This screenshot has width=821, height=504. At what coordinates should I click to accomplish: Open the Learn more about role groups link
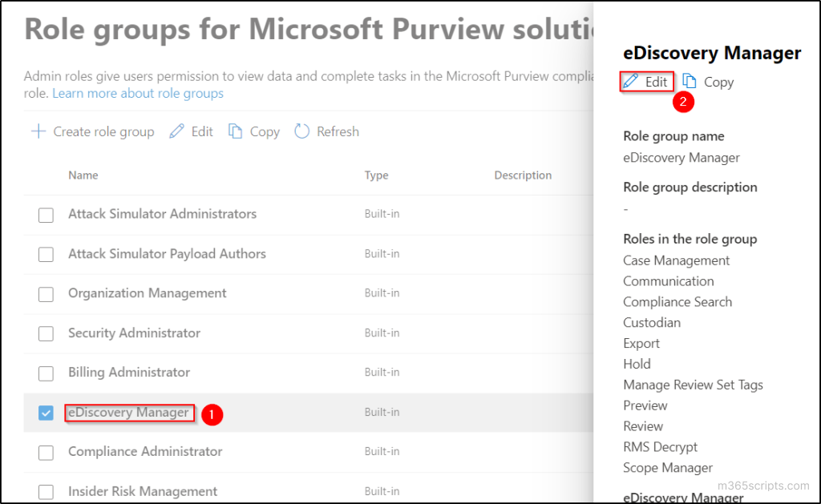(138, 93)
